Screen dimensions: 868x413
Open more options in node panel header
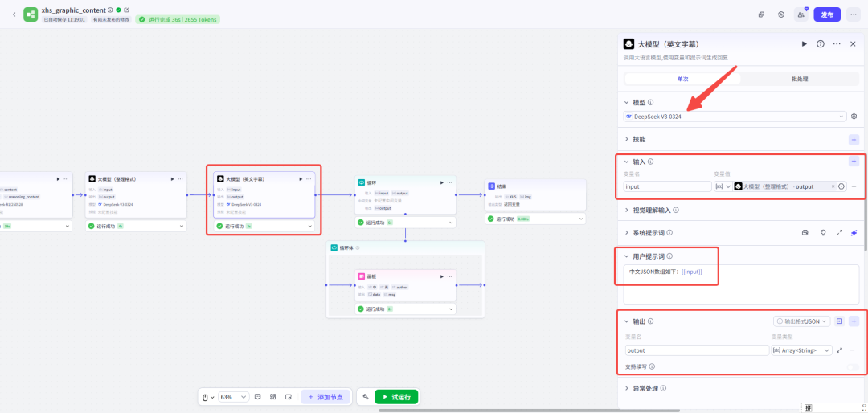pos(837,43)
